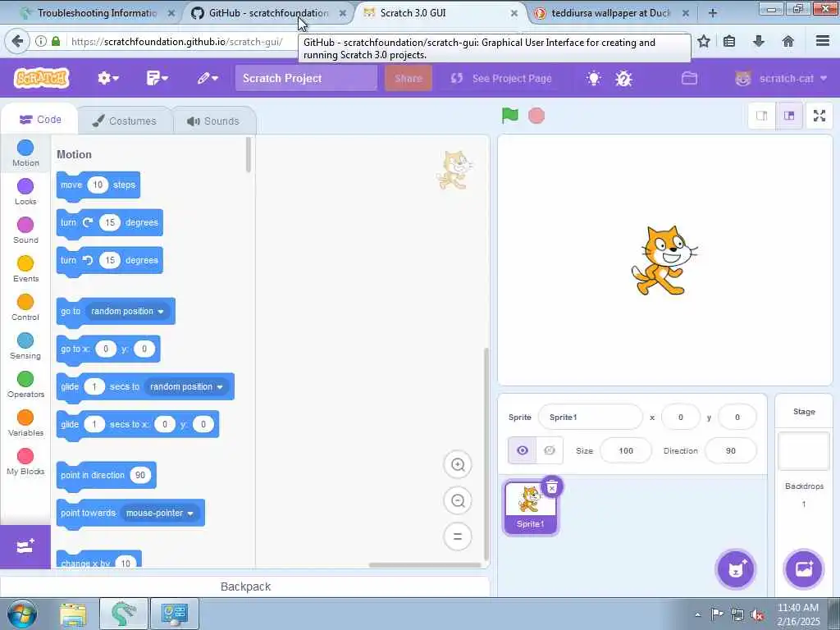This screenshot has width=840, height=630.
Task: Open go to random position dropdown
Action: click(127, 311)
